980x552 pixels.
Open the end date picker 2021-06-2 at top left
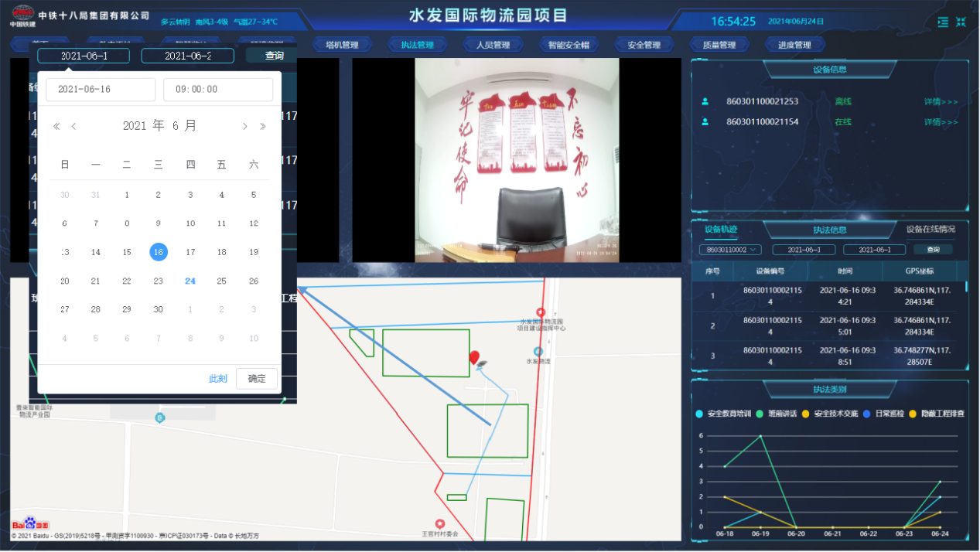(x=187, y=56)
